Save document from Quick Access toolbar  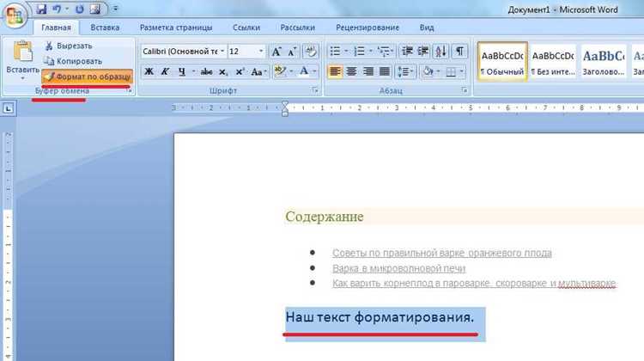(41, 9)
